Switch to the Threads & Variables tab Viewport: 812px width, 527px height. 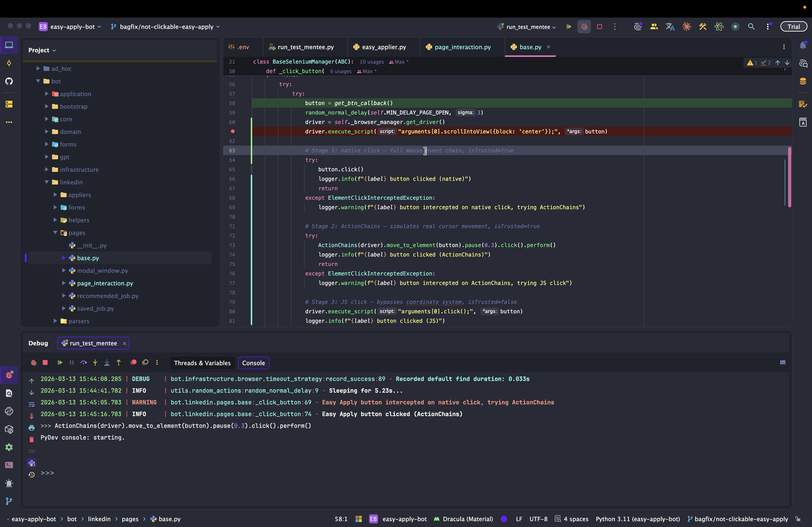pyautogui.click(x=202, y=363)
